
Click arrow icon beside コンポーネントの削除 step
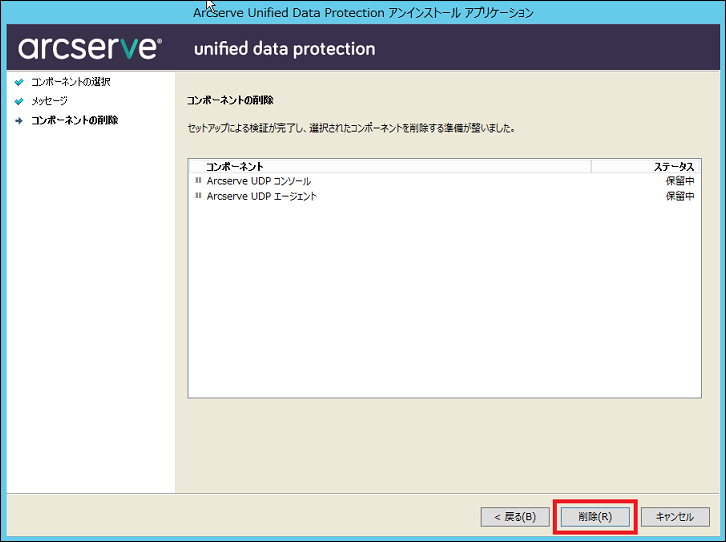19,121
